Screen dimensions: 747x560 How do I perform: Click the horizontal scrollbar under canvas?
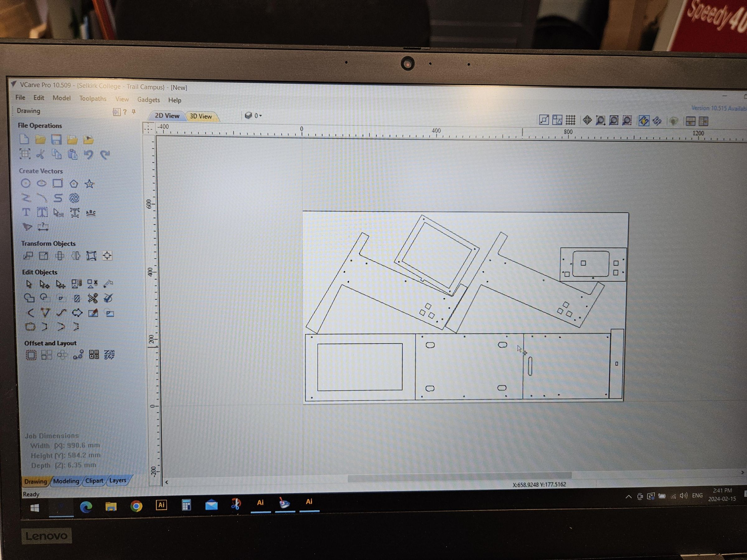[459, 476]
